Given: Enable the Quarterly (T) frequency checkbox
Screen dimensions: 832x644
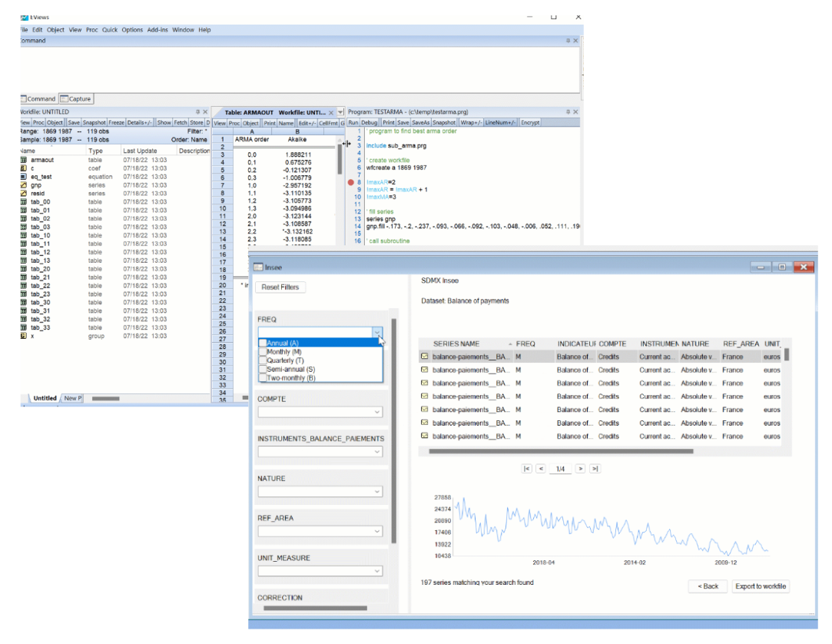Looking at the screenshot, I should pyautogui.click(x=263, y=360).
